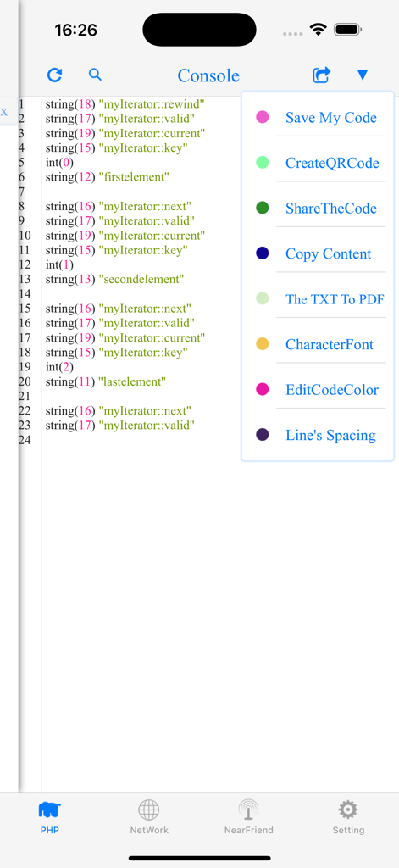Image resolution: width=399 pixels, height=868 pixels.
Task: Click the int(0) output line
Action: point(59,162)
